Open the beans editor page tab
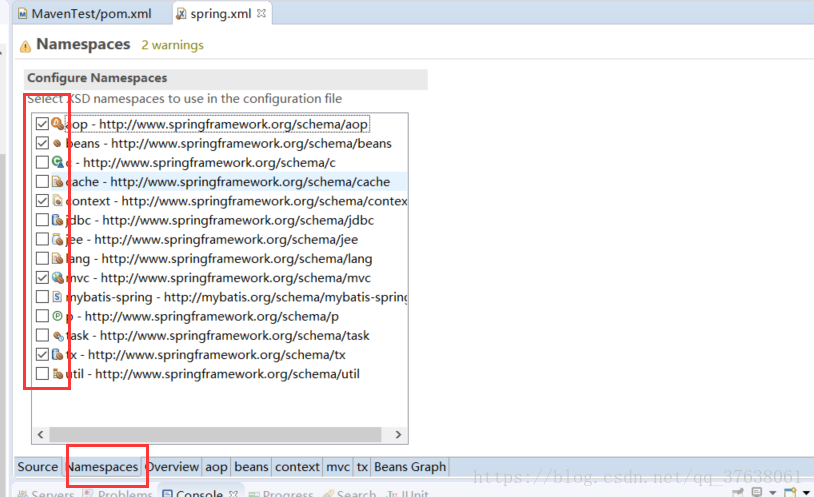Image resolution: width=814 pixels, height=497 pixels. pos(251,467)
